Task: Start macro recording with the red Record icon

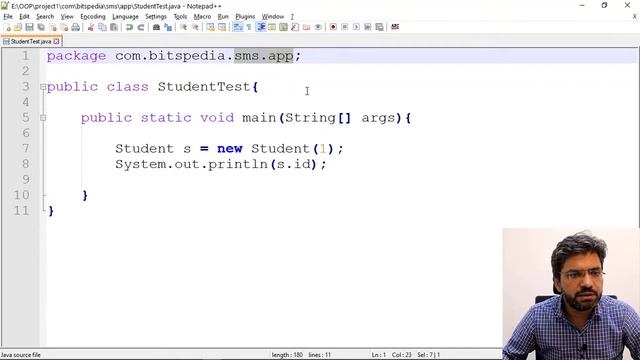Action: [333, 27]
